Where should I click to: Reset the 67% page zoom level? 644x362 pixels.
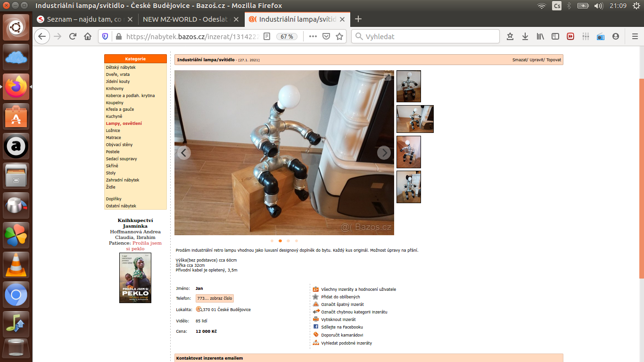(x=287, y=36)
